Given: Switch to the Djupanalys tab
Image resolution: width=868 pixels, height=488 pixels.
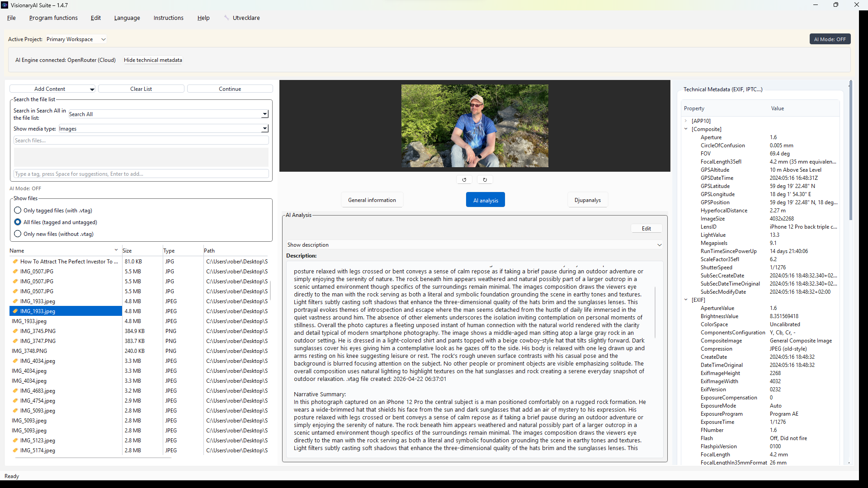Looking at the screenshot, I should point(587,200).
